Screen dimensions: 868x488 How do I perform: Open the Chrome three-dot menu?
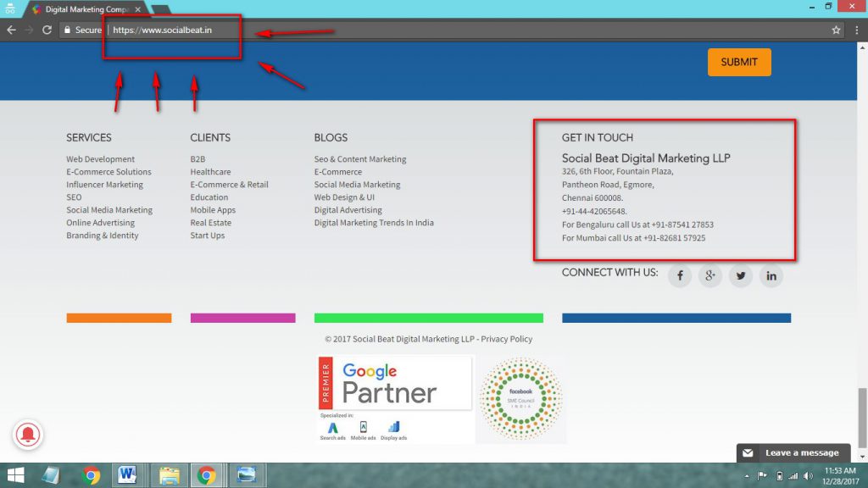pyautogui.click(x=856, y=30)
